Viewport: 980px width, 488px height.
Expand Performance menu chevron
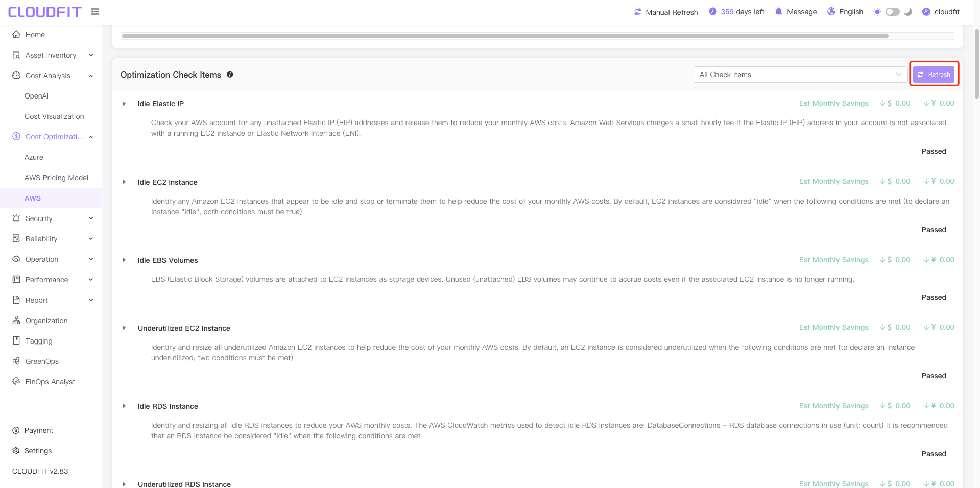[x=91, y=280]
